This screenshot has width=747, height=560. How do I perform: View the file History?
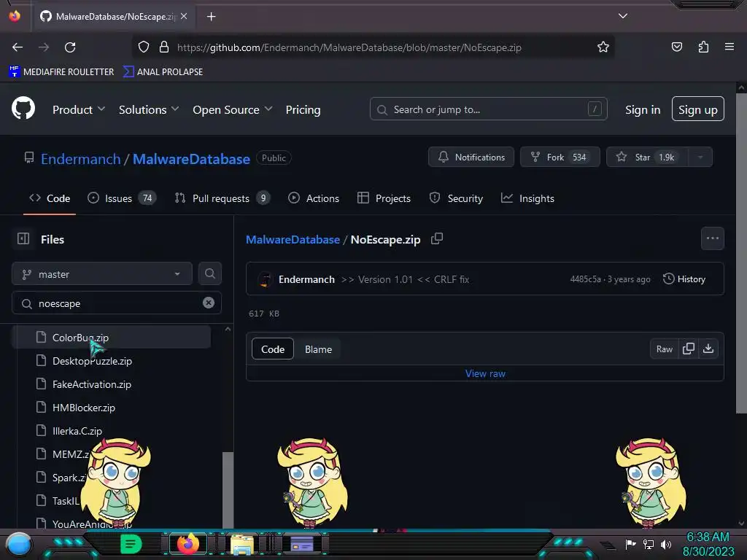pyautogui.click(x=684, y=279)
